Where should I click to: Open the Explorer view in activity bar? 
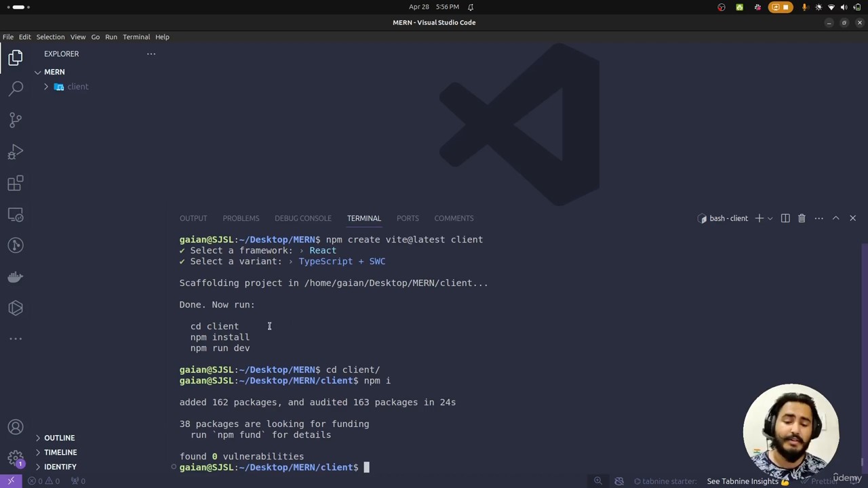pos(16,58)
